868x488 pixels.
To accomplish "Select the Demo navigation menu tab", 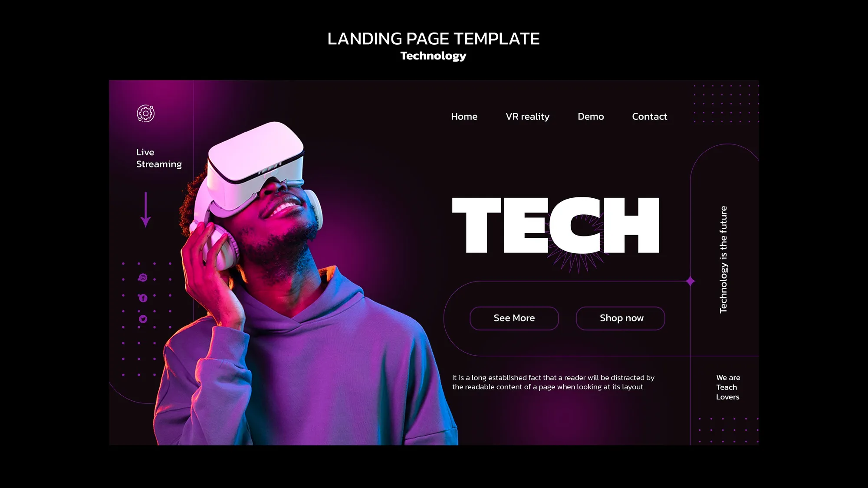I will pos(590,116).
